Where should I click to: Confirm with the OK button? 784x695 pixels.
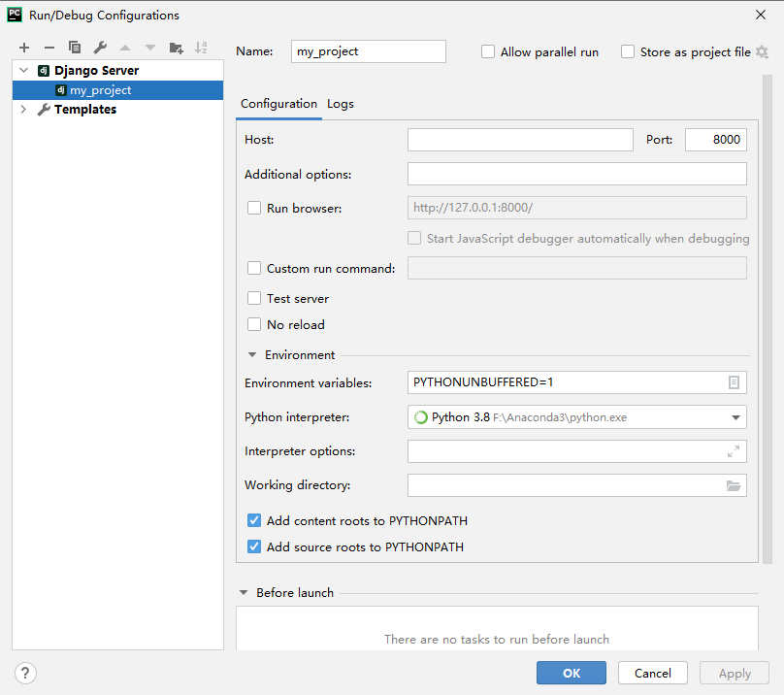pyautogui.click(x=572, y=673)
